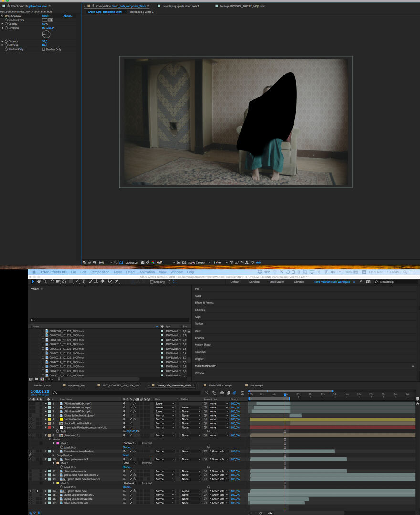
Task: Select the Hand tool in toolbar
Action: (x=39, y=282)
